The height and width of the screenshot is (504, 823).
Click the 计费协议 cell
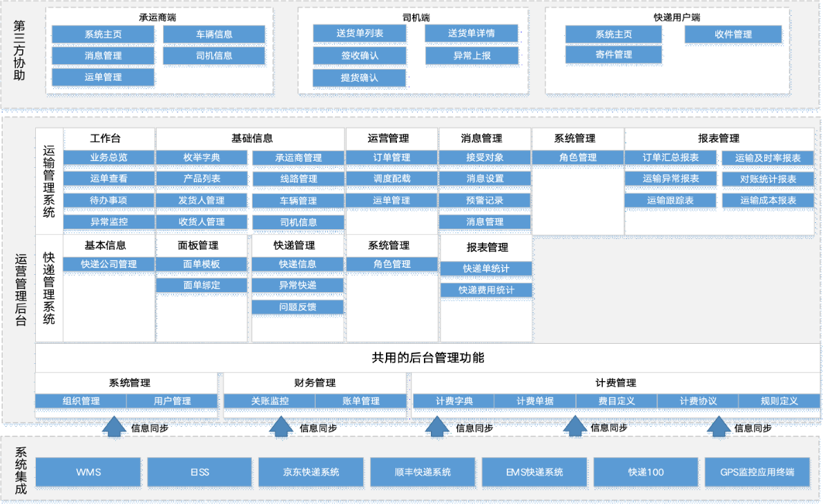(x=698, y=401)
